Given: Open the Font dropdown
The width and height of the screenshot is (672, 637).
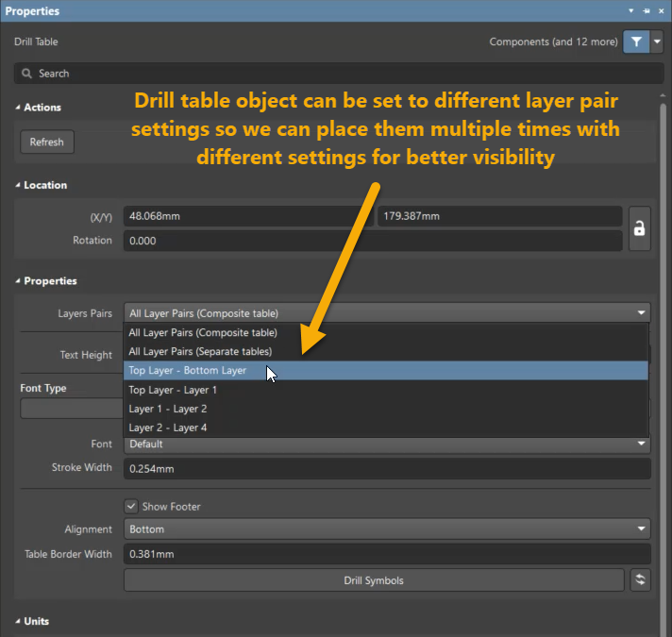Looking at the screenshot, I should [x=387, y=444].
